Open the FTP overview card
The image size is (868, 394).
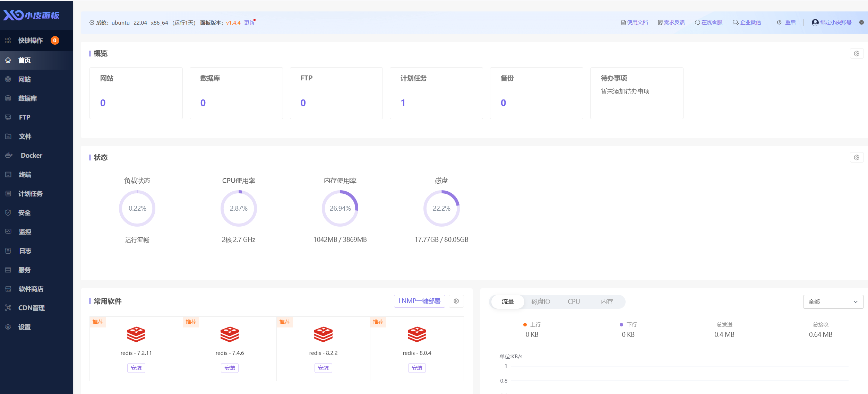[336, 93]
